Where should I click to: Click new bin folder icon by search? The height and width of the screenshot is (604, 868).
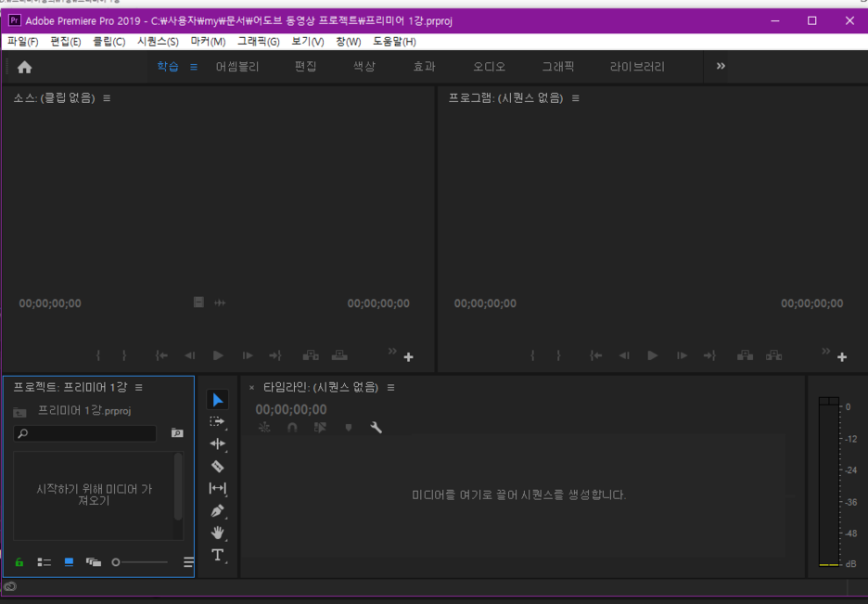click(x=177, y=433)
